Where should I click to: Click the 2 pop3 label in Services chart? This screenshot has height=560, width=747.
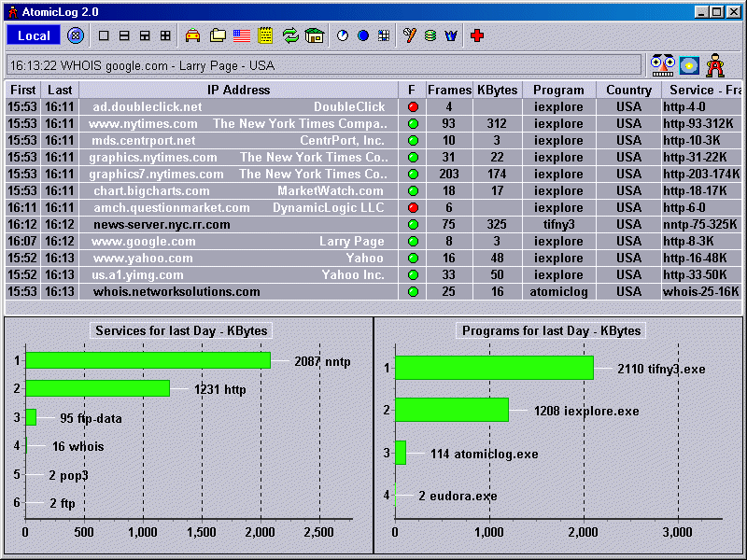pos(68,475)
